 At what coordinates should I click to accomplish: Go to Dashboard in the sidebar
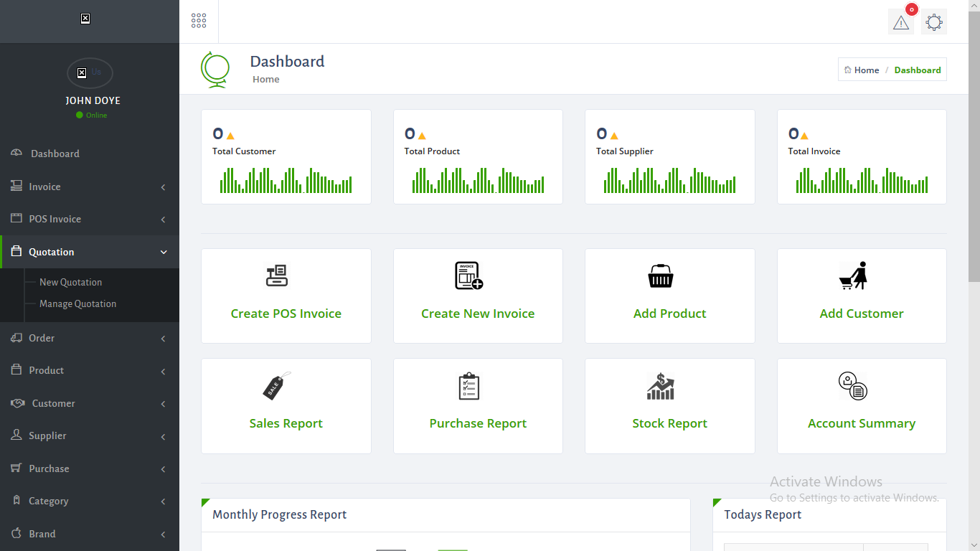coord(55,154)
